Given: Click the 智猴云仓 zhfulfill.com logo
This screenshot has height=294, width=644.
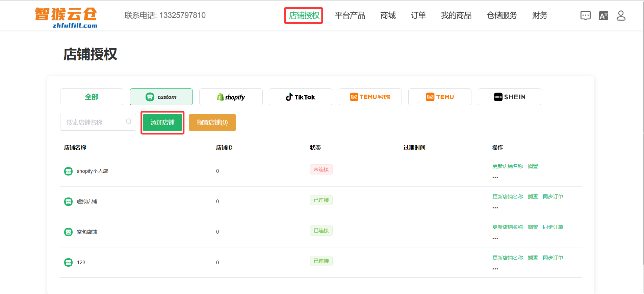Looking at the screenshot, I should (x=66, y=18).
